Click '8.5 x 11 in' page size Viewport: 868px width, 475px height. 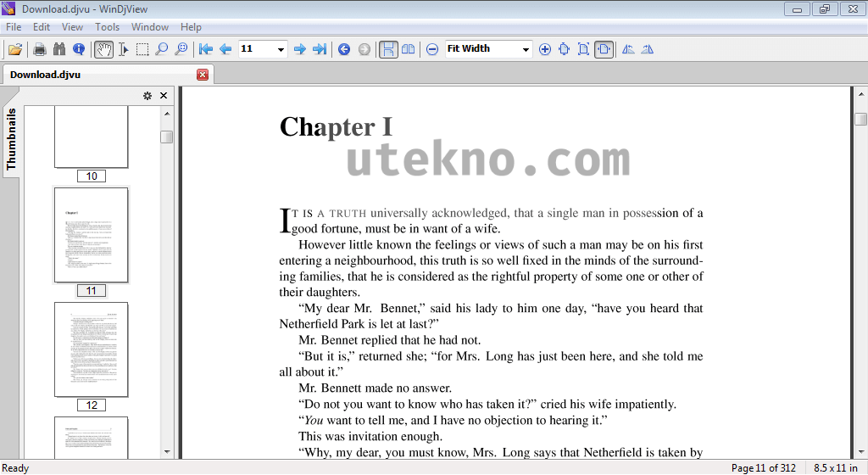click(x=835, y=468)
